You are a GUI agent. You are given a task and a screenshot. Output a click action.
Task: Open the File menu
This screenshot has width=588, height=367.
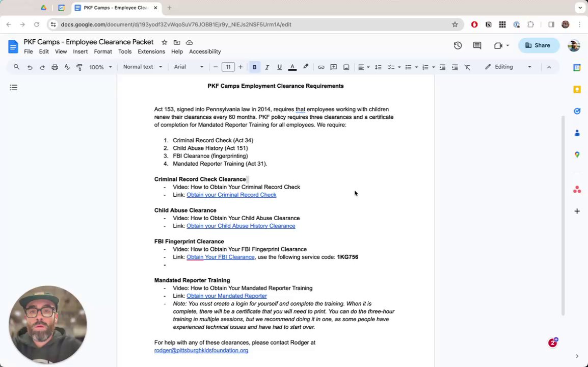tap(29, 52)
